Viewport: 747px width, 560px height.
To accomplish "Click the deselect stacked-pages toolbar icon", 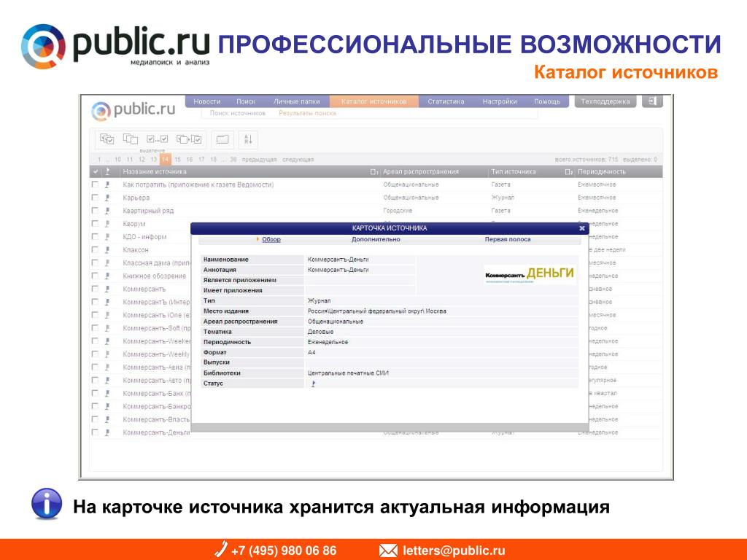I will (131, 139).
